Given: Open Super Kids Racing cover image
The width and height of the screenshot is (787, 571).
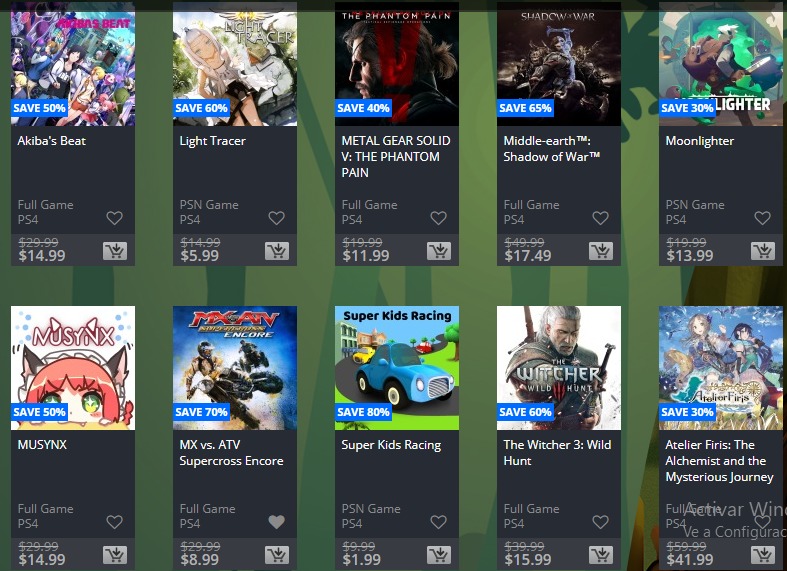Looking at the screenshot, I should click(x=397, y=368).
